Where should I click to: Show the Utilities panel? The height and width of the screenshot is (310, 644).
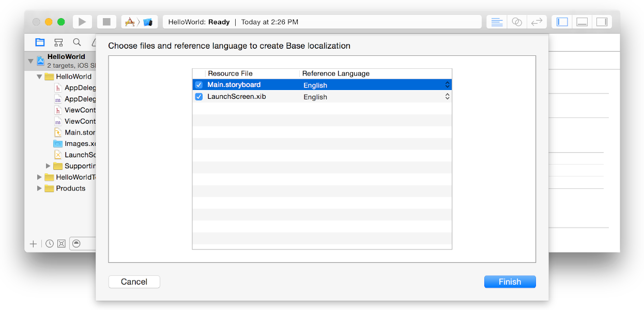click(x=603, y=21)
